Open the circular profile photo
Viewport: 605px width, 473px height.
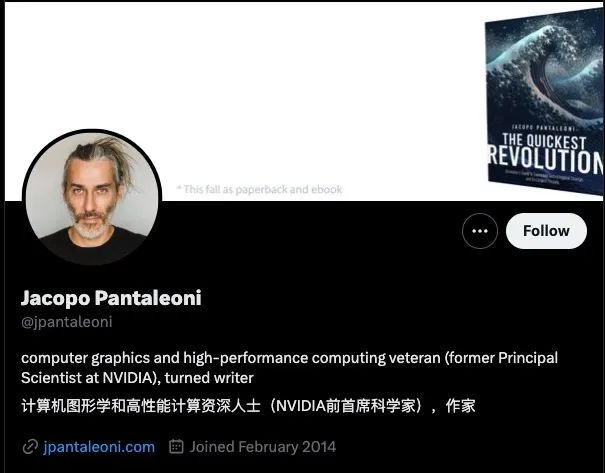92,197
